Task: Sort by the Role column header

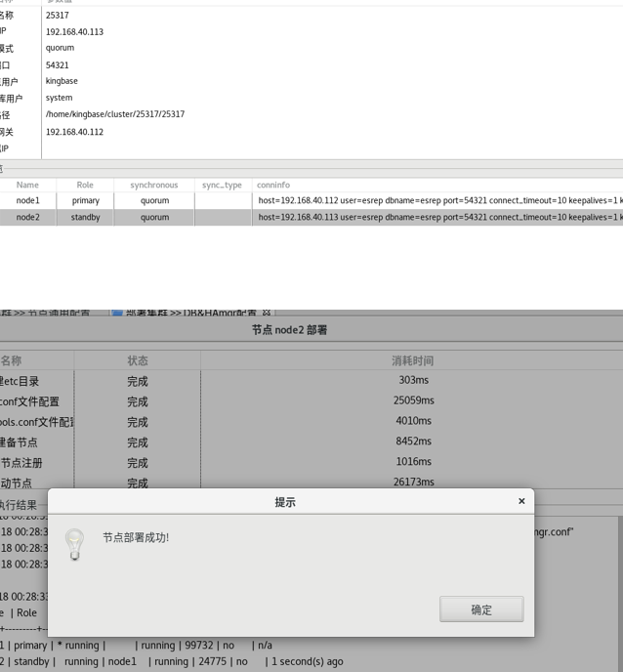Action: [x=85, y=185]
